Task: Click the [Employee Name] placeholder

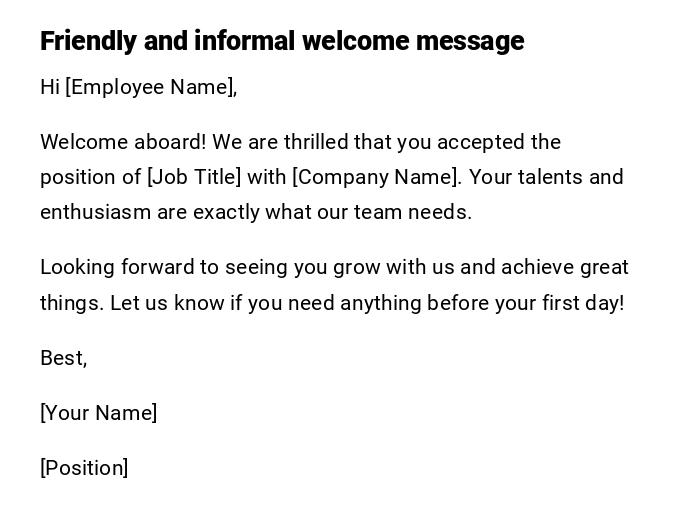Action: (x=150, y=87)
